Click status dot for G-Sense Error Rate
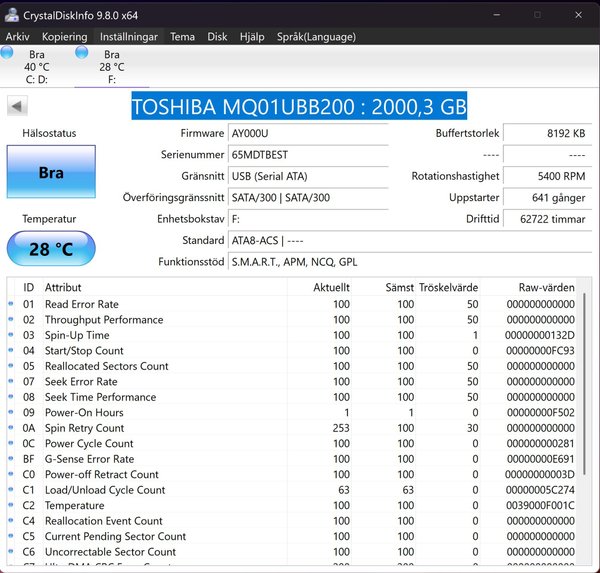The image size is (600, 573). 11,459
